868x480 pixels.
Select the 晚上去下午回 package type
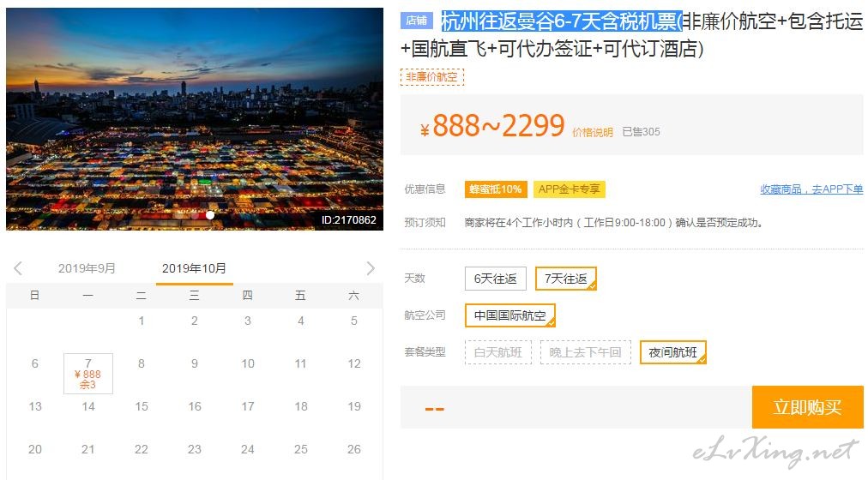coord(585,352)
